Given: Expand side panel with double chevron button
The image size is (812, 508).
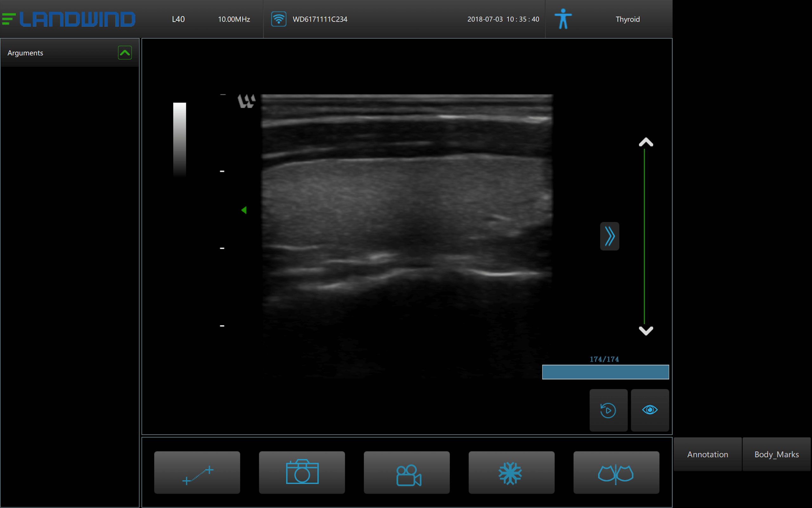Looking at the screenshot, I should [x=610, y=236].
